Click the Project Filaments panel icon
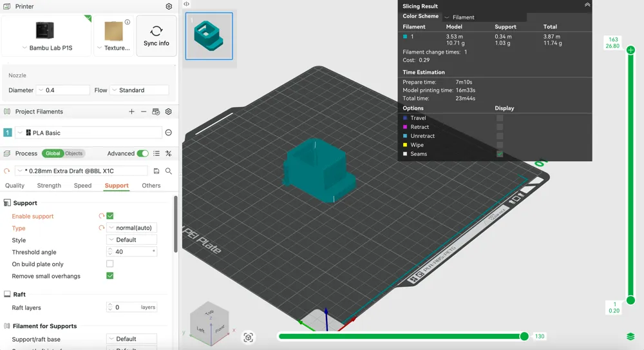644x350 pixels. point(7,112)
